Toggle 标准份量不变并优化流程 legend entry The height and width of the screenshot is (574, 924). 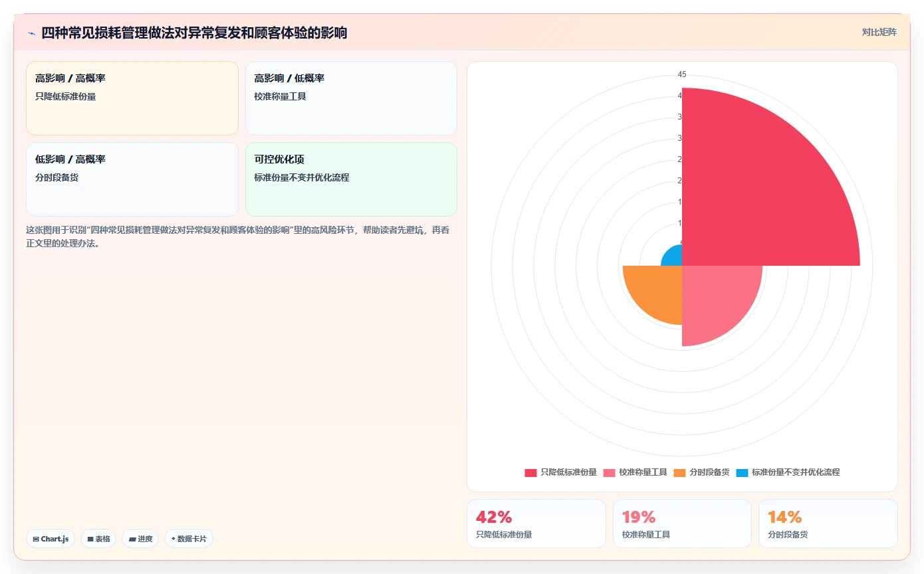point(788,472)
